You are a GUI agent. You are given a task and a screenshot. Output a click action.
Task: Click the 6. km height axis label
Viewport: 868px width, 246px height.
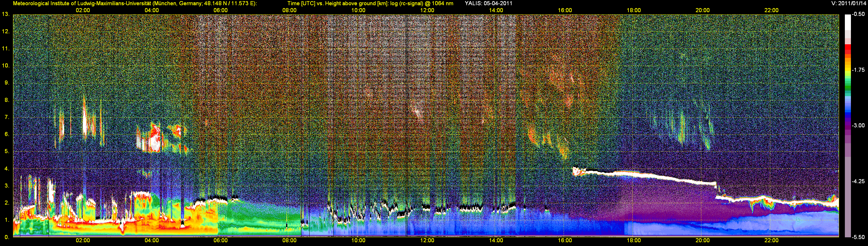coord(7,134)
